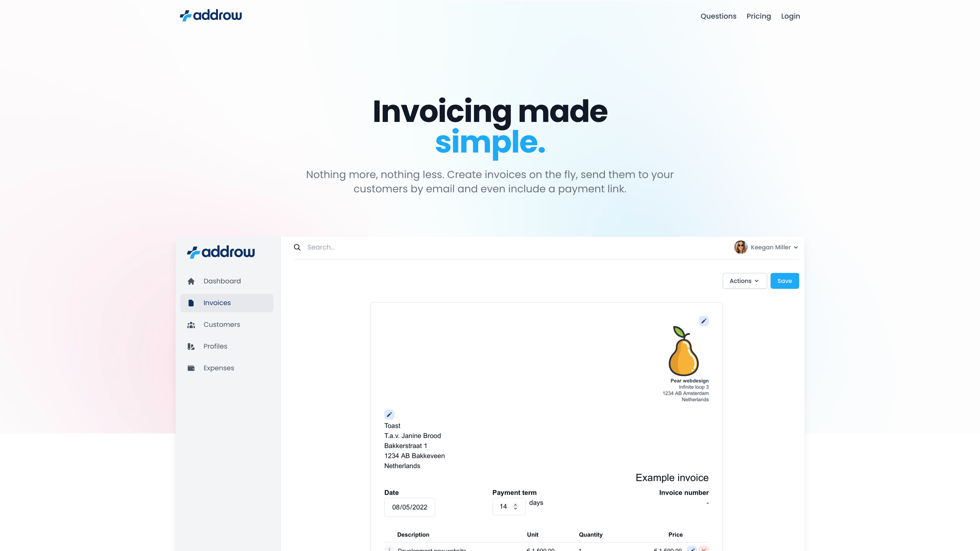Click the blue Save button
This screenshot has width=980, height=551.
point(785,281)
